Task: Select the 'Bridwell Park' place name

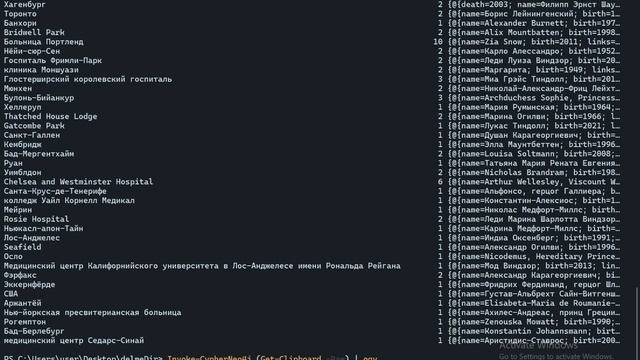Action: coord(34,33)
